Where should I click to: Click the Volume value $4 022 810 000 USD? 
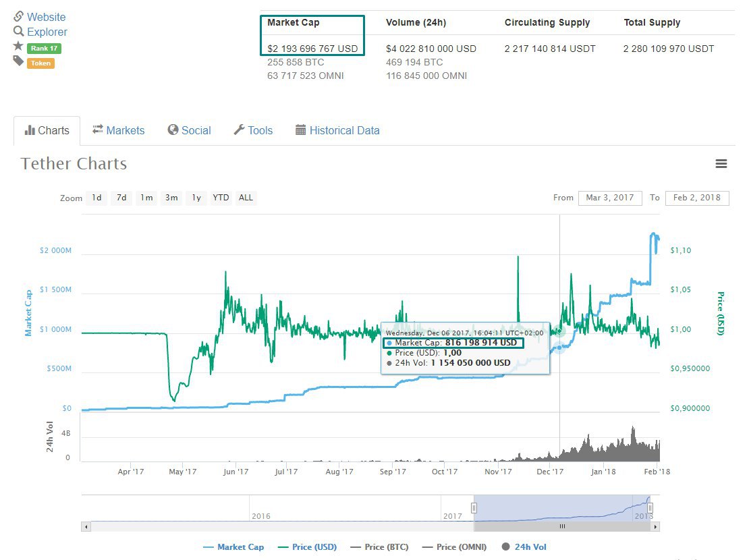tap(431, 49)
